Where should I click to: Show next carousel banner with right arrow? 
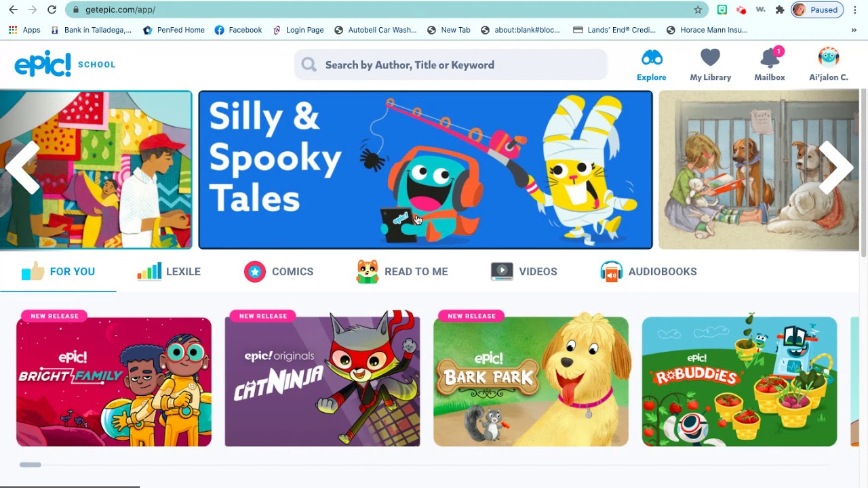(835, 167)
